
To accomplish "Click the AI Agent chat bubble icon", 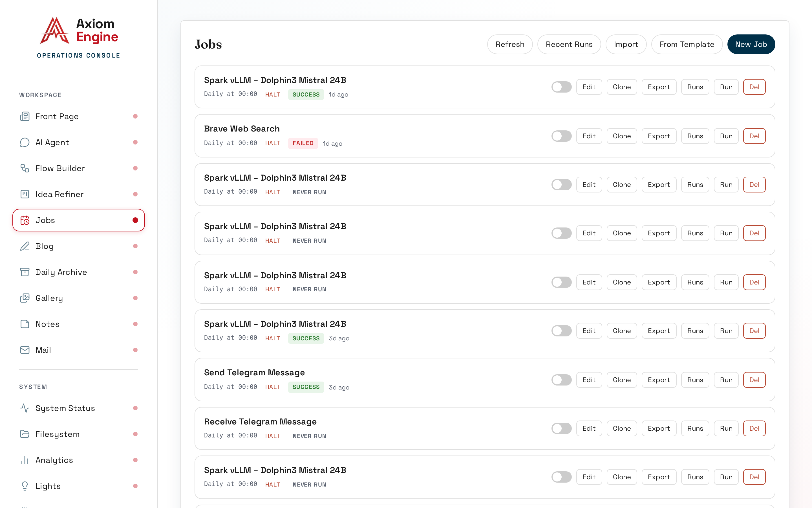I will pos(25,143).
